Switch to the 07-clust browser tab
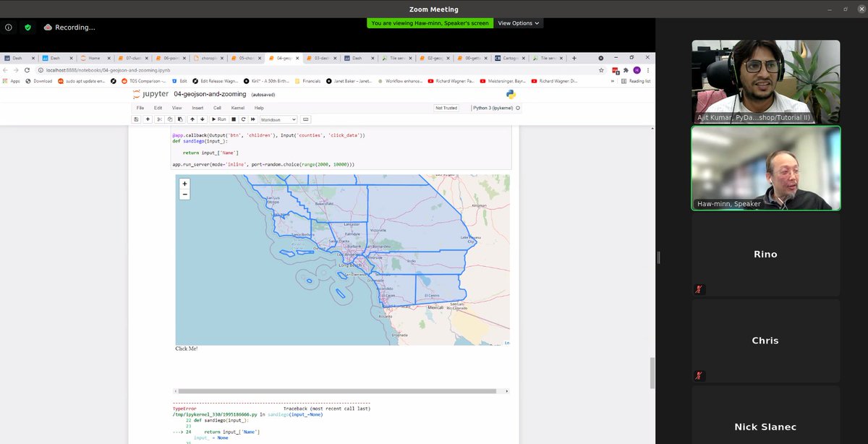 click(x=134, y=58)
